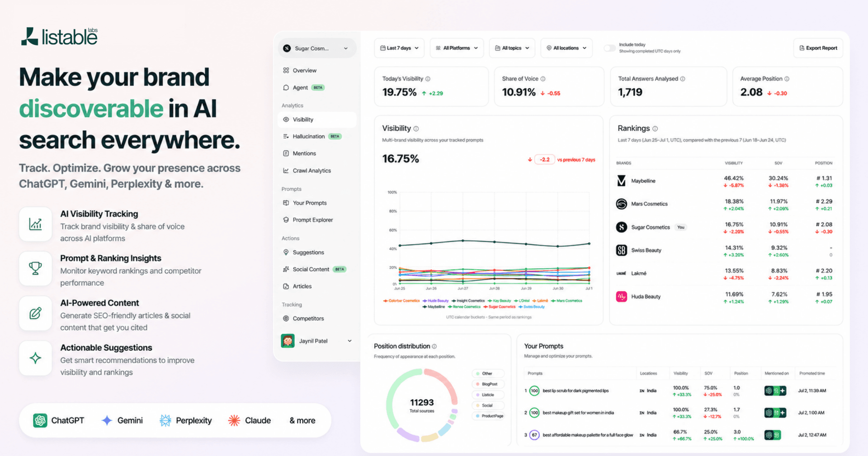Expand the Jaynil Patel account menu
Viewport: 868px width, 456px height.
[317, 341]
